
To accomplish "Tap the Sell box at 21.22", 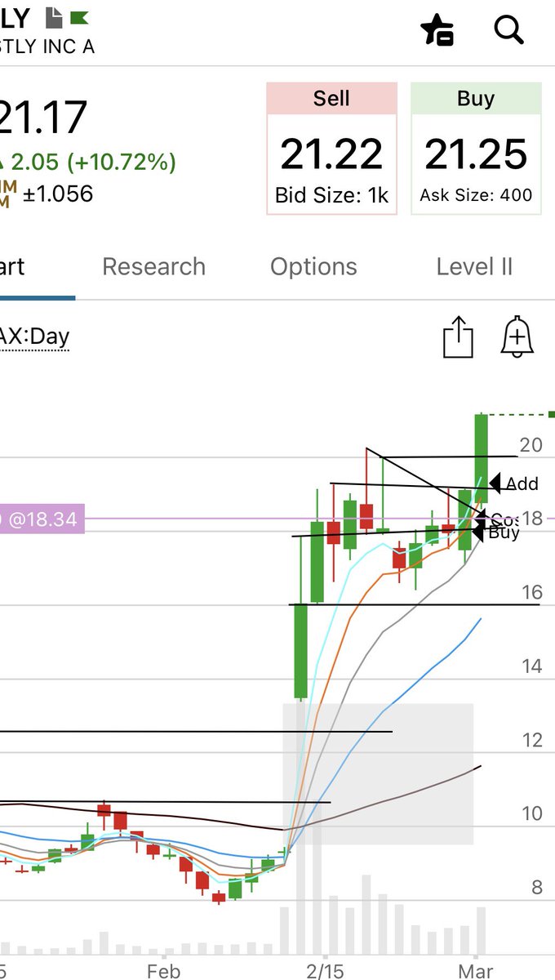I will coord(331,149).
